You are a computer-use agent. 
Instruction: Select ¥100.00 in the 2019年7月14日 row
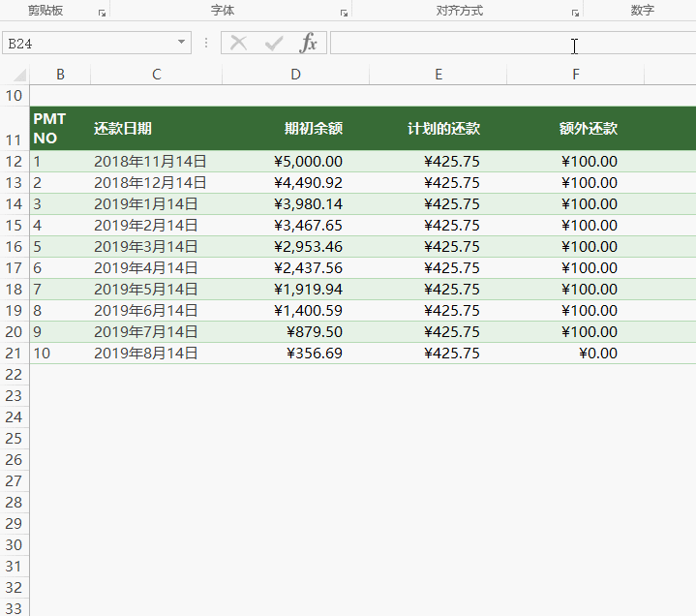576,332
